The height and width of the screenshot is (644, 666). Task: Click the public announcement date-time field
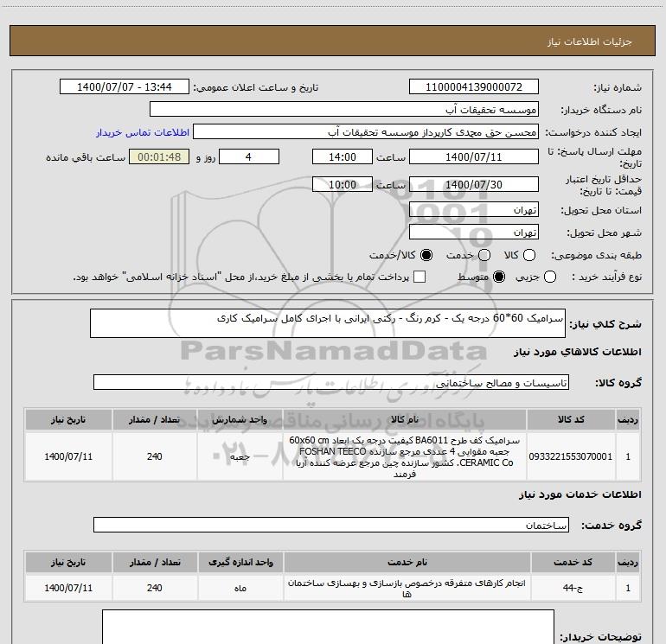[125, 87]
